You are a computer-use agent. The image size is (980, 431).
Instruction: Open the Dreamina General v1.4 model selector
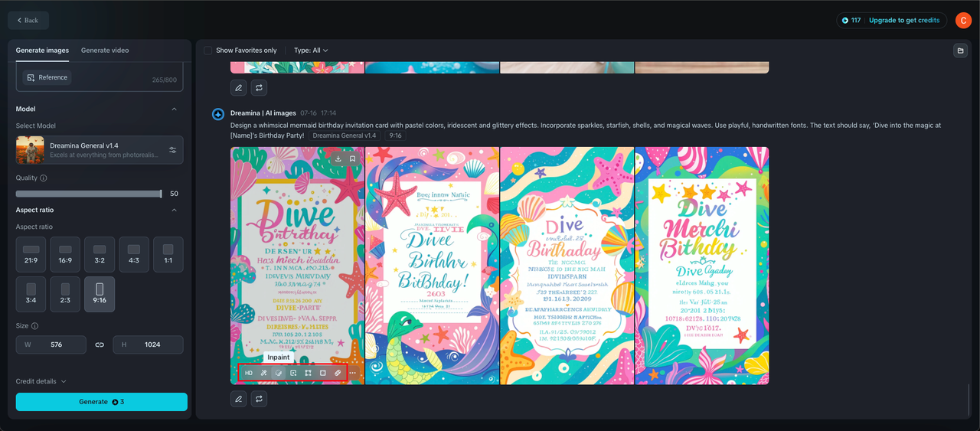click(100, 150)
